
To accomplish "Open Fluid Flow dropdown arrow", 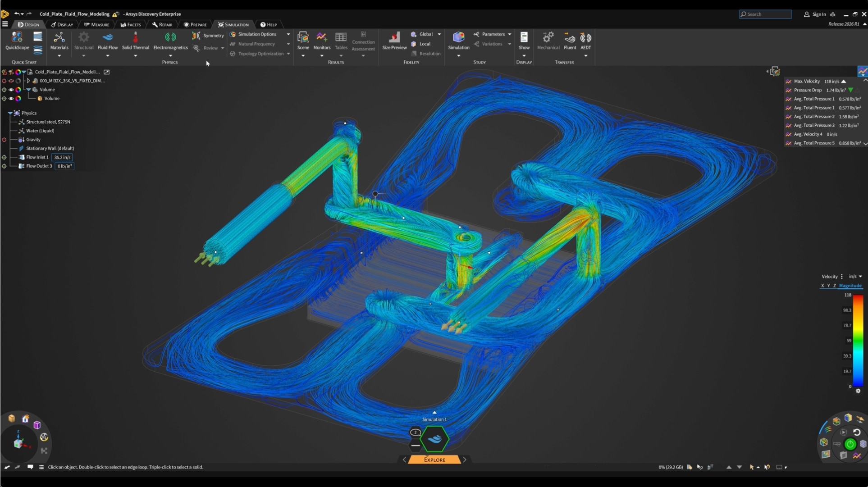I will (x=108, y=56).
